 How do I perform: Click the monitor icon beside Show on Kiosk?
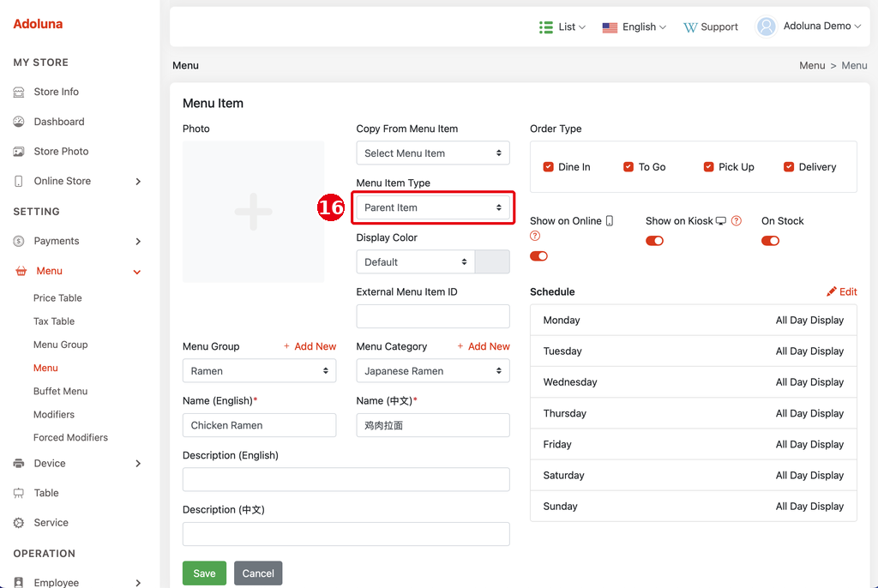(721, 220)
